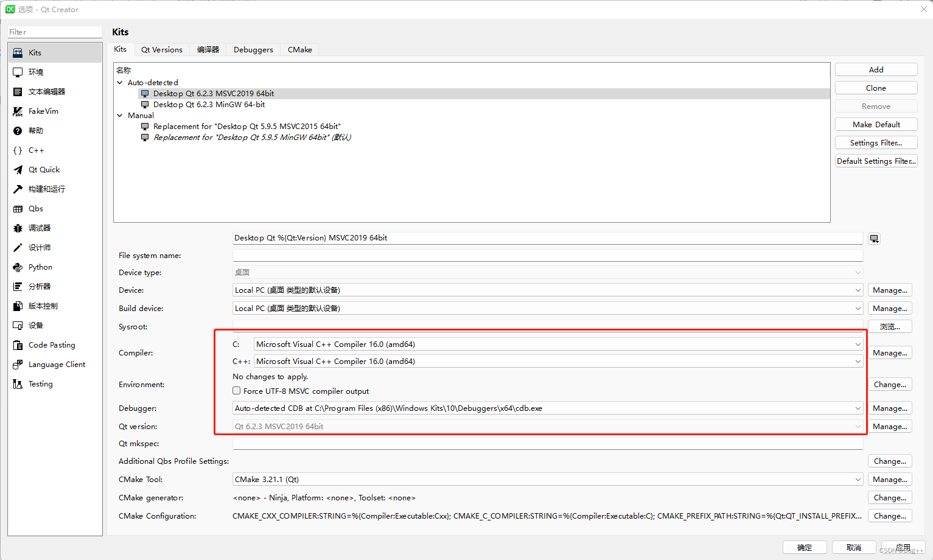Switch to the CMake tab
Viewport: 933px width, 560px height.
[x=300, y=49]
